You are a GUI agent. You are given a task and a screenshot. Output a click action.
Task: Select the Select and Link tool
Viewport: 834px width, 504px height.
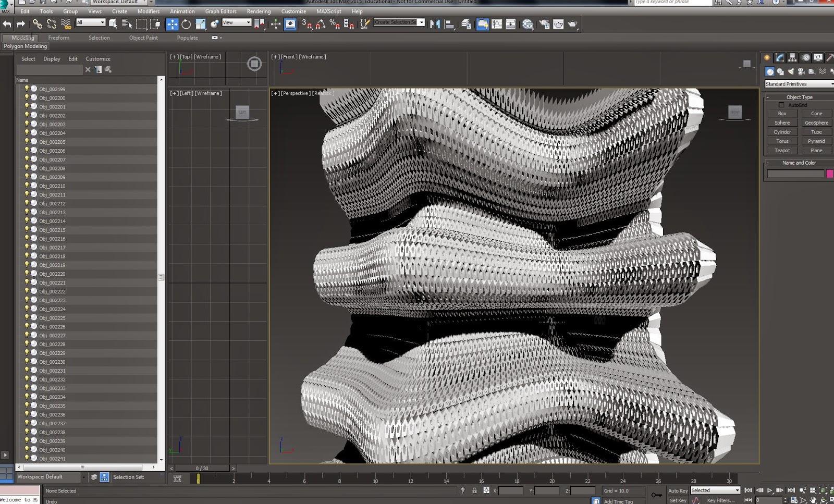click(x=37, y=24)
